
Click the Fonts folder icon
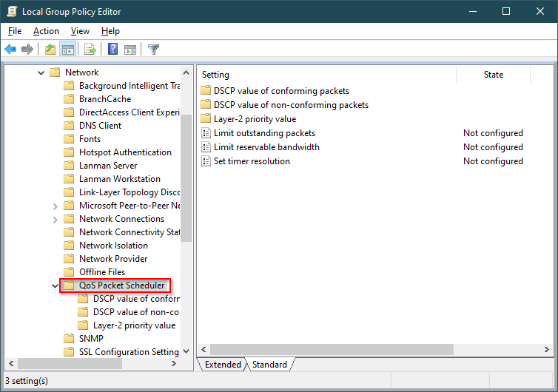[69, 139]
